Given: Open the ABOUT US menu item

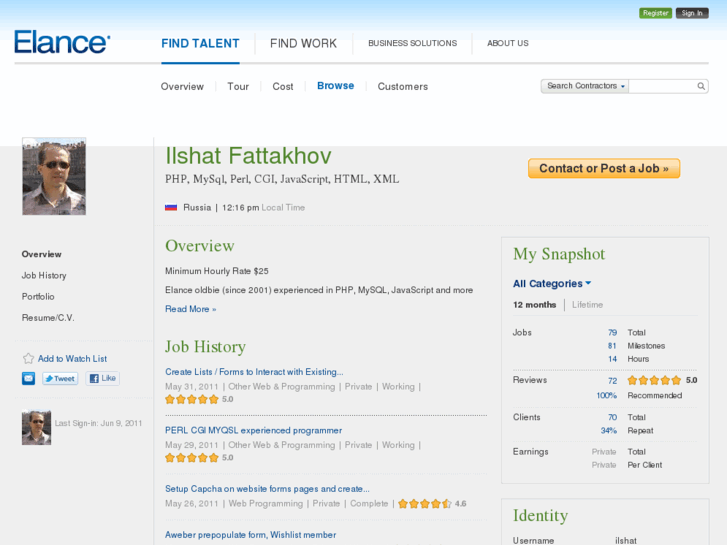Looking at the screenshot, I should point(508,43).
